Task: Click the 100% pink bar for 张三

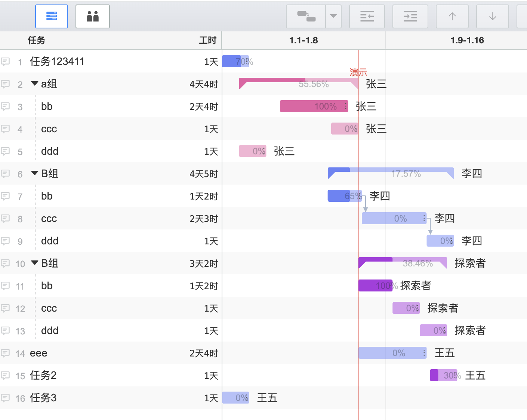Action: click(314, 106)
